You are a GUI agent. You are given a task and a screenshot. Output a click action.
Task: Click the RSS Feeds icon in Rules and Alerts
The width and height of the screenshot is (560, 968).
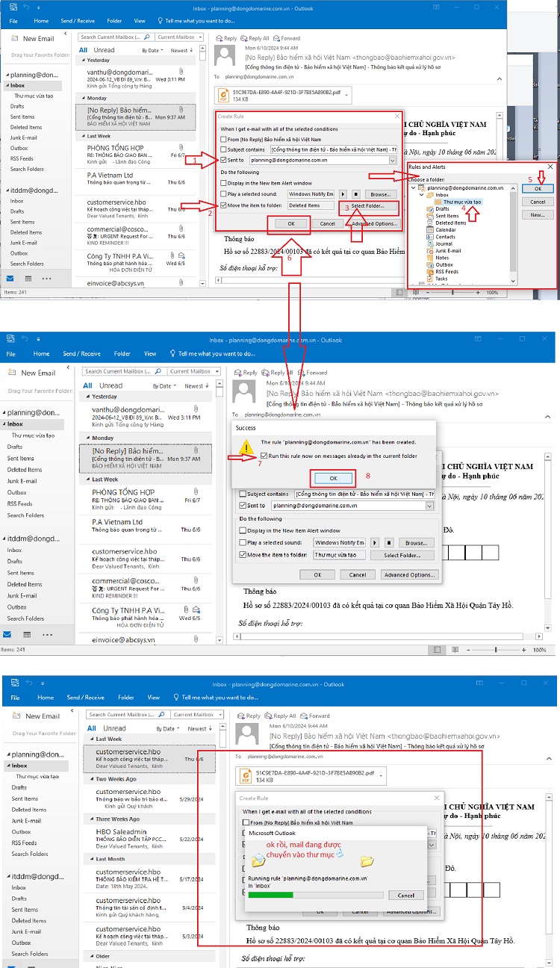[x=431, y=272]
